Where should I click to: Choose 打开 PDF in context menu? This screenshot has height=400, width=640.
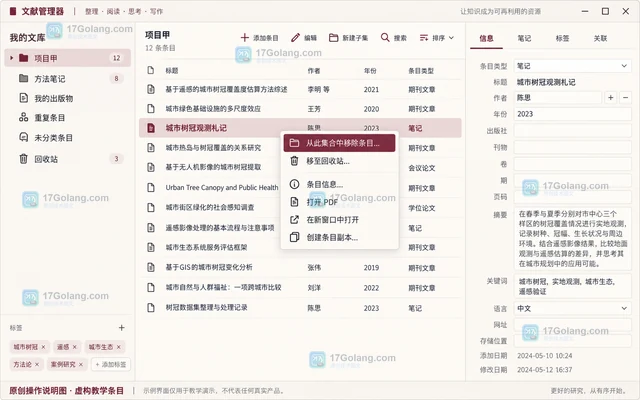click(339, 202)
